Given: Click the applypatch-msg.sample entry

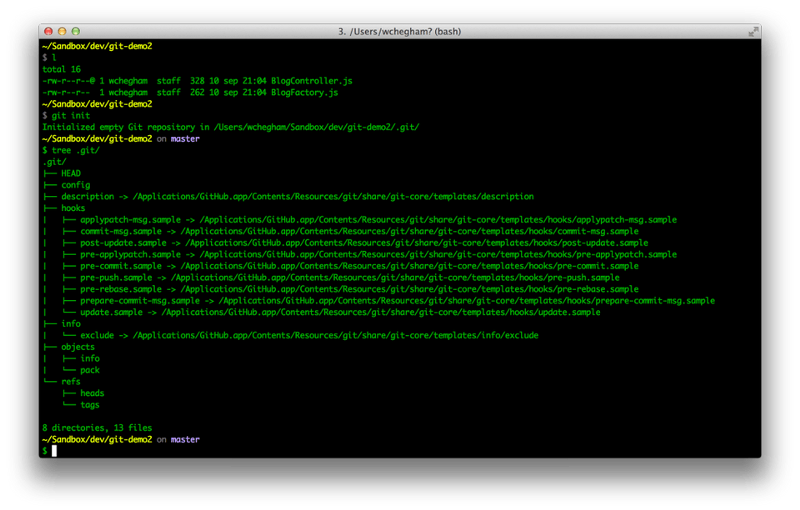Looking at the screenshot, I should (x=379, y=220).
